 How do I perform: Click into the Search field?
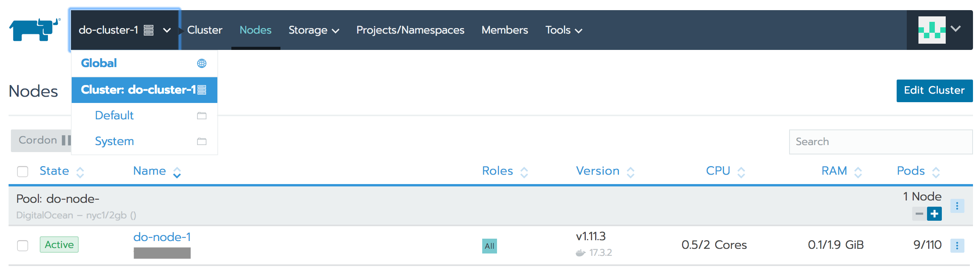click(x=881, y=142)
